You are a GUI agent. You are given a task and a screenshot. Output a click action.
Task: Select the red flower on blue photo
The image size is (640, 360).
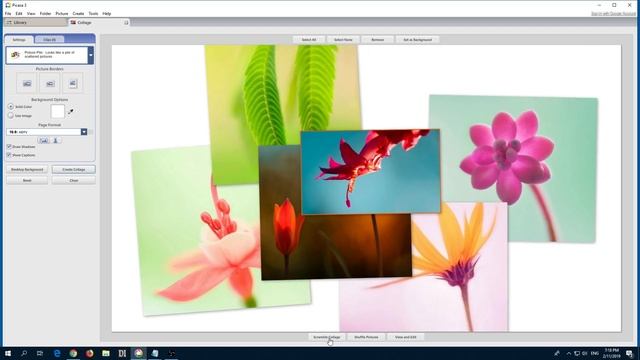371,171
